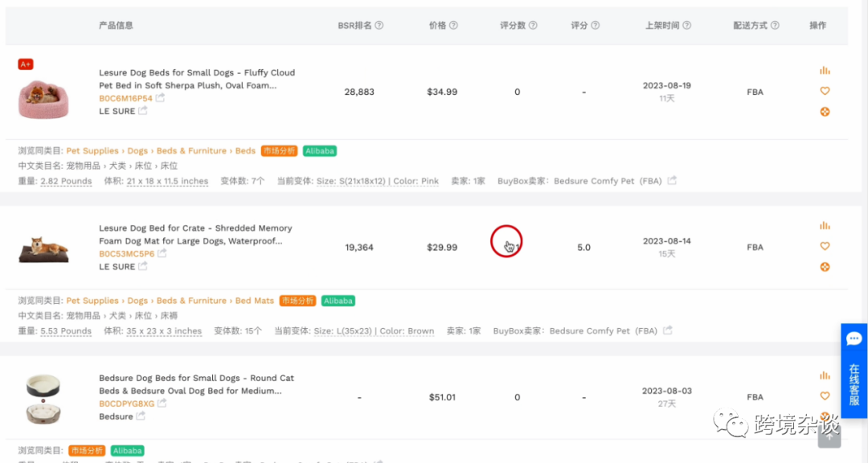The image size is (868, 463).
Task: Open pink dog bed product thumbnail
Action: click(43, 100)
